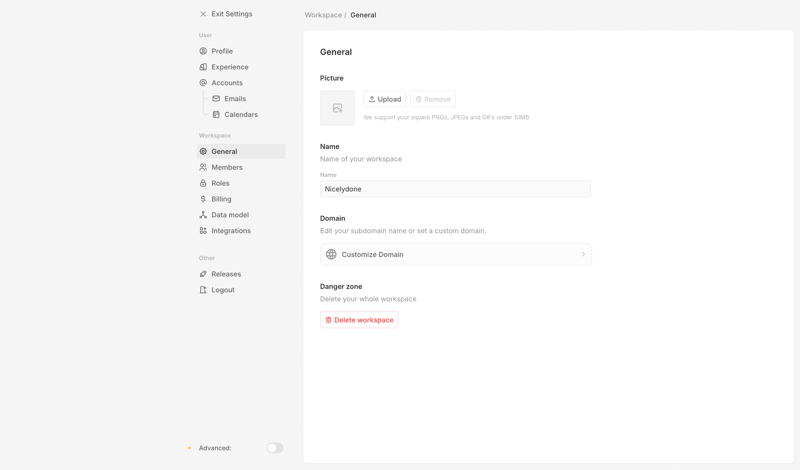This screenshot has height=470, width=800.
Task: Click the Experience palette icon
Action: point(203,67)
